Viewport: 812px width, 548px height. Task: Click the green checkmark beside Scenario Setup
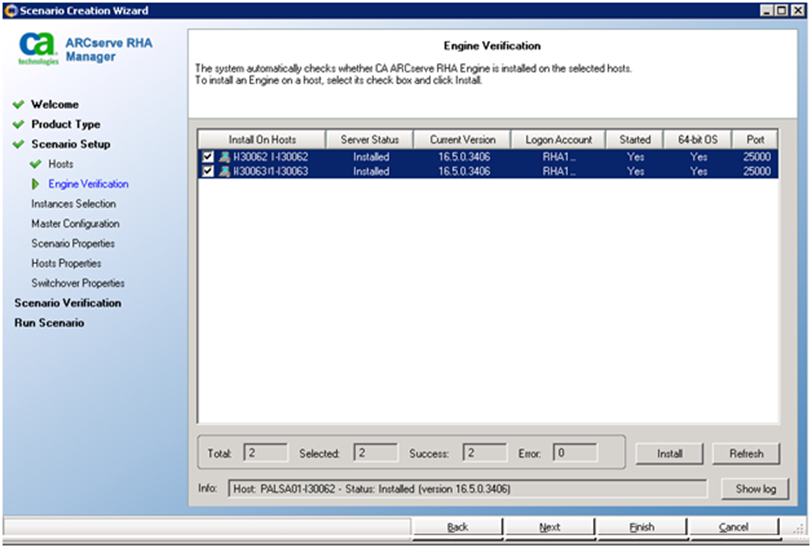pyautogui.click(x=19, y=144)
